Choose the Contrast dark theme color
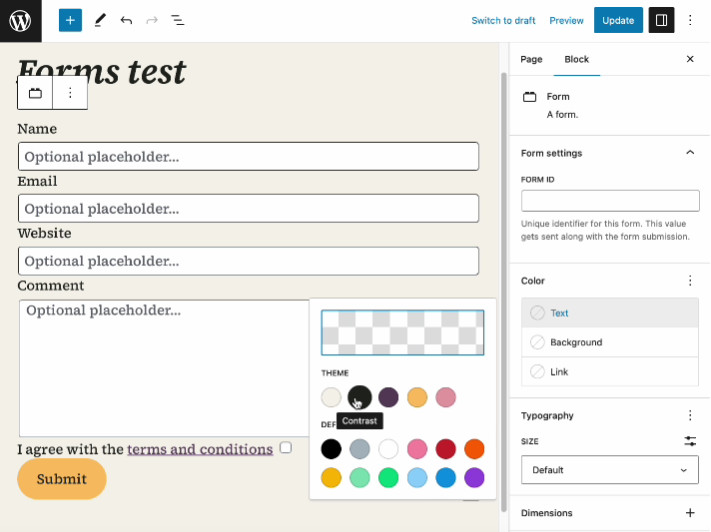Screen dimensions: 711x532 click(360, 397)
